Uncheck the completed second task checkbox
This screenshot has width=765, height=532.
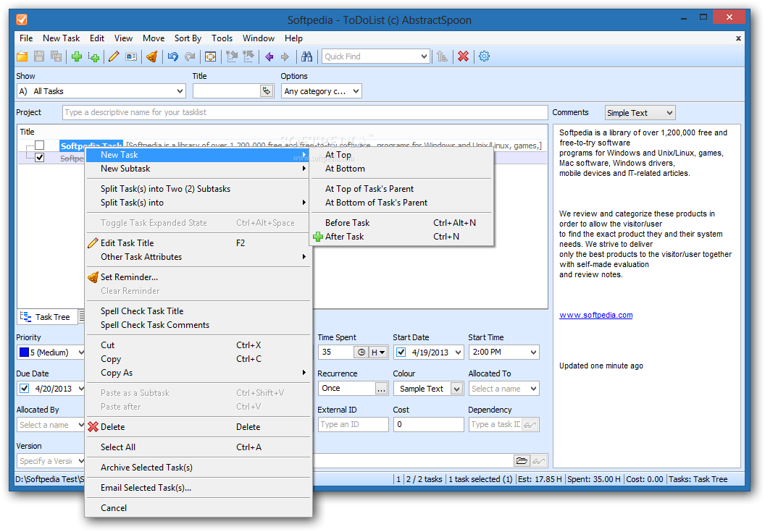pyautogui.click(x=40, y=158)
